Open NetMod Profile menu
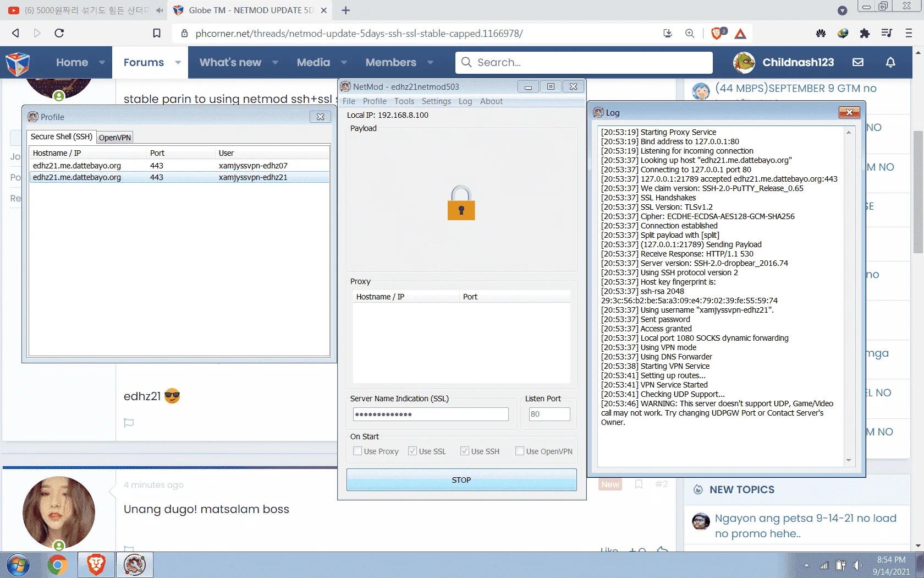 click(x=375, y=101)
